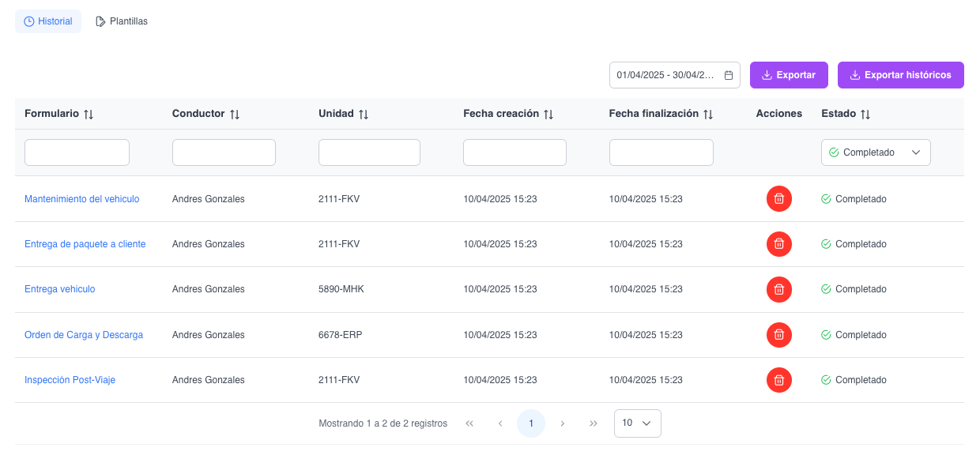Image resolution: width=980 pixels, height=459 pixels.
Task: Open the Estado Completado filter dropdown
Action: tap(876, 152)
